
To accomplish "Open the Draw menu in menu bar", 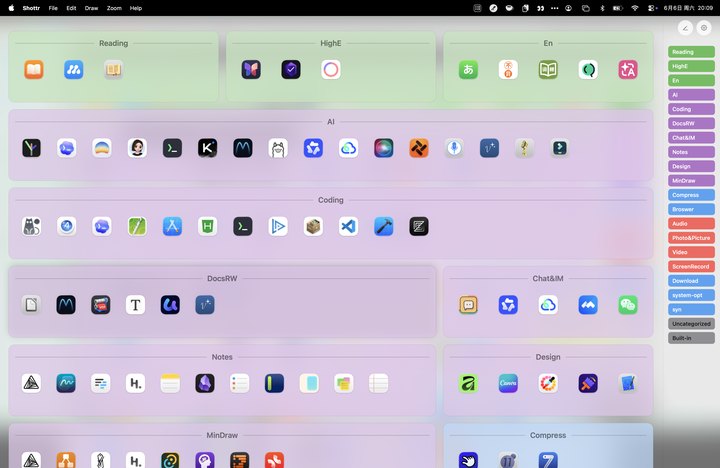I will coord(91,8).
